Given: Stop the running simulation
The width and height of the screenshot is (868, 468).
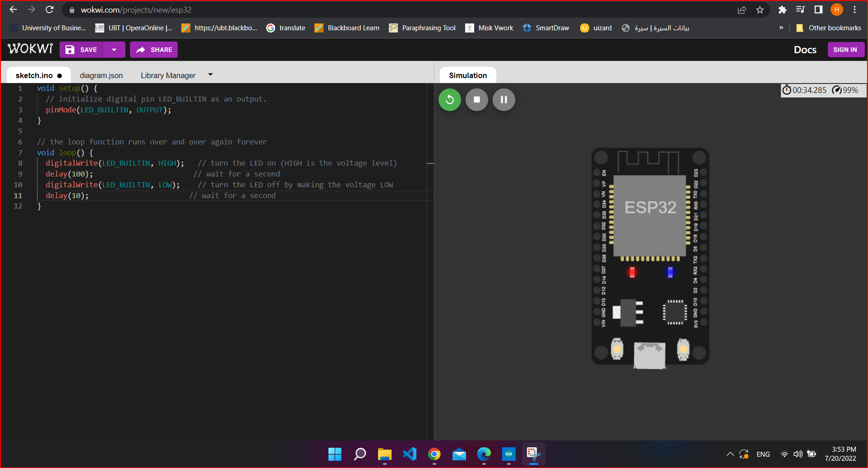Looking at the screenshot, I should [477, 100].
